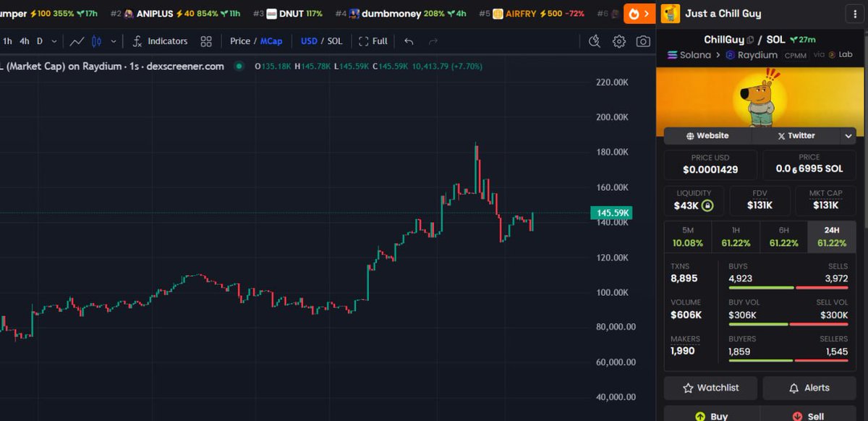Click the PRICE USD $0.0001429 box

(710, 164)
